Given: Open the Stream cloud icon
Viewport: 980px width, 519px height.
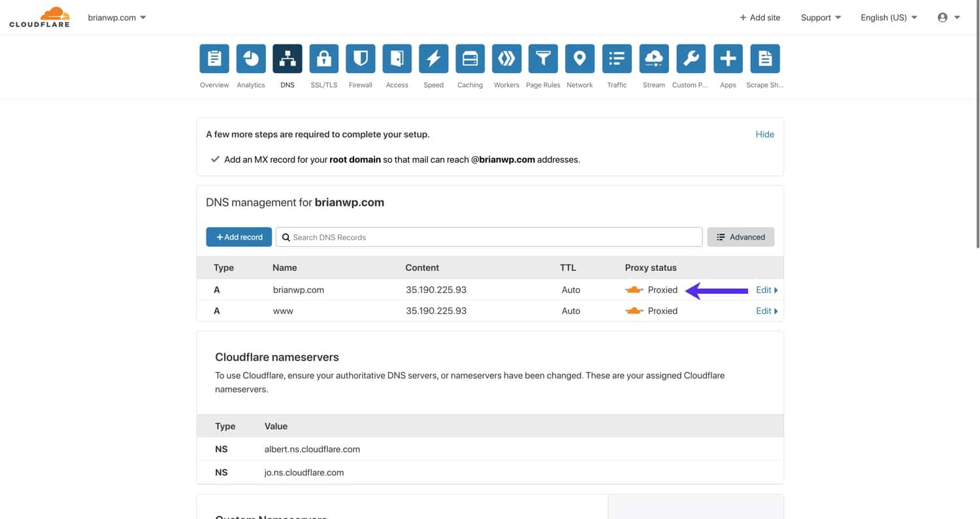Looking at the screenshot, I should (x=653, y=58).
